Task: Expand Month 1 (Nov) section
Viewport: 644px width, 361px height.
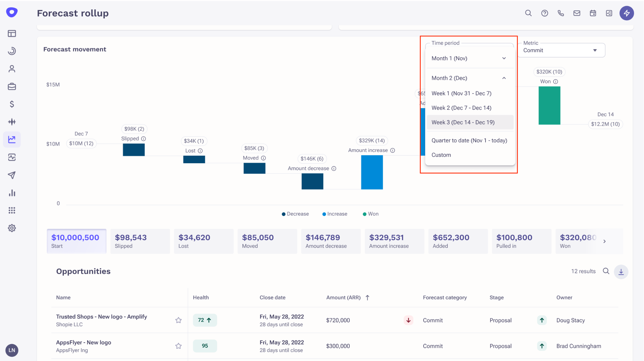Action: [504, 58]
